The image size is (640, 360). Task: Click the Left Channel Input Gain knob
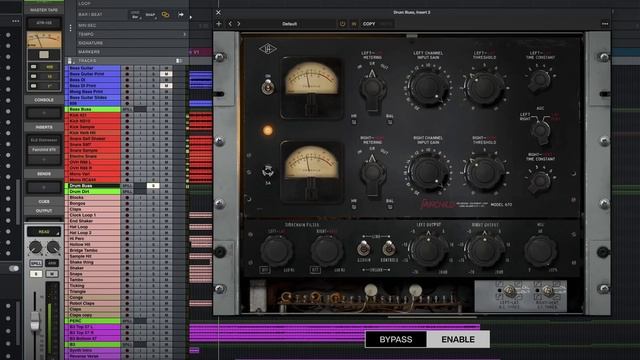coord(428,87)
